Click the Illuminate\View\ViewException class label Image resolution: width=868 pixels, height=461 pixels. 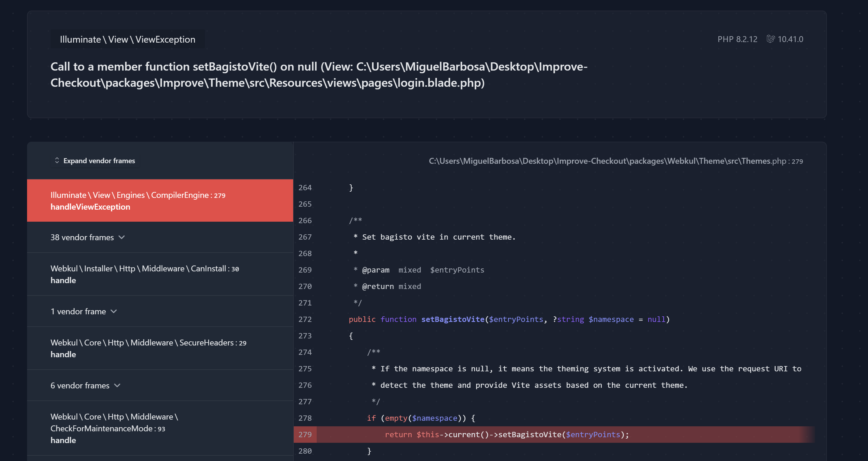click(128, 39)
